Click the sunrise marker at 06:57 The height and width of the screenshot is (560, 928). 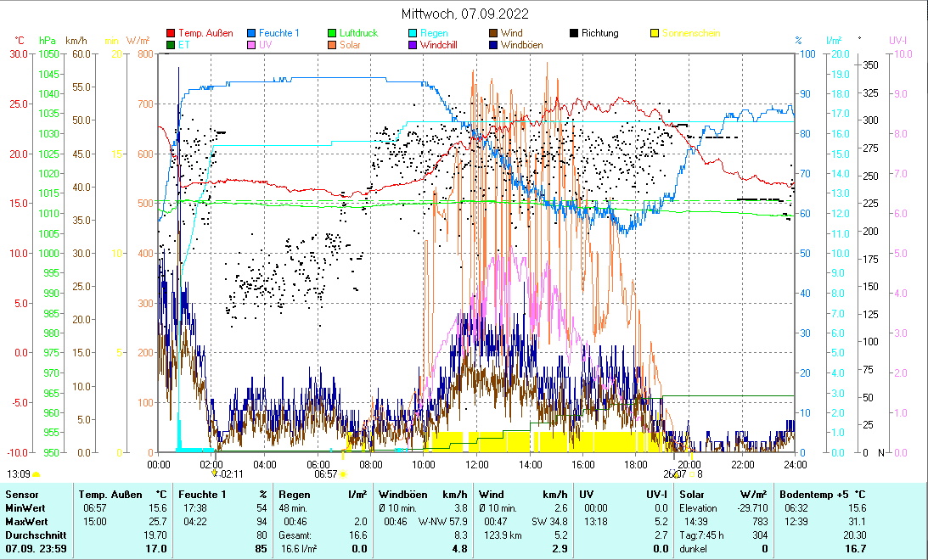click(345, 474)
